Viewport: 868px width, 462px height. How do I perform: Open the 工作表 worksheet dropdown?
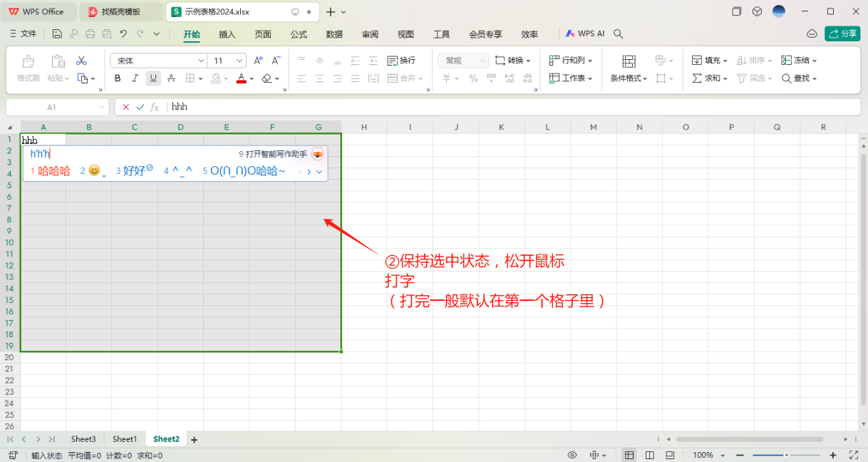click(x=572, y=78)
